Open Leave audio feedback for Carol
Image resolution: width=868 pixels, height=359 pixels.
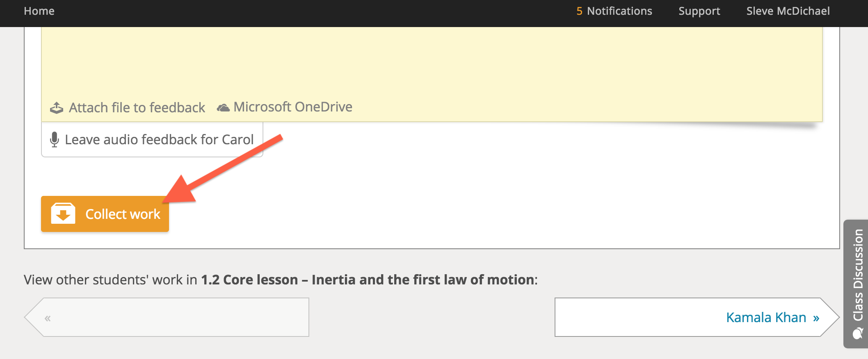(x=152, y=140)
